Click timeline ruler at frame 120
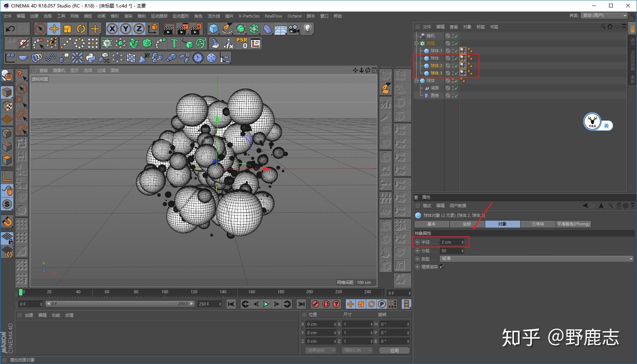Image resolution: width=637 pixels, height=364 pixels. coord(194,292)
